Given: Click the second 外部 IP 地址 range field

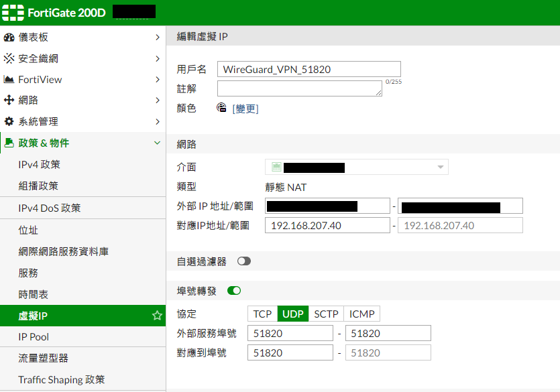Looking at the screenshot, I should 460,206.
